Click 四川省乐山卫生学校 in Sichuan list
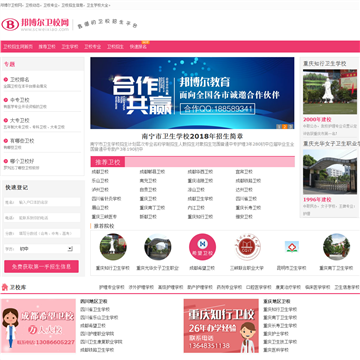The height and width of the screenshot is (360, 360). (99, 317)
